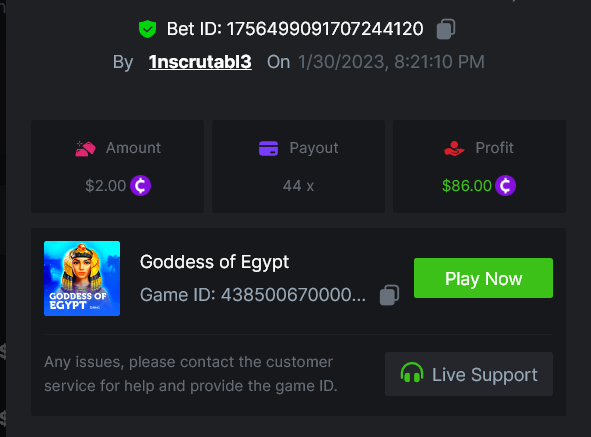Click the $2.00 bet amount value
This screenshot has width=591, height=437.
click(106, 186)
